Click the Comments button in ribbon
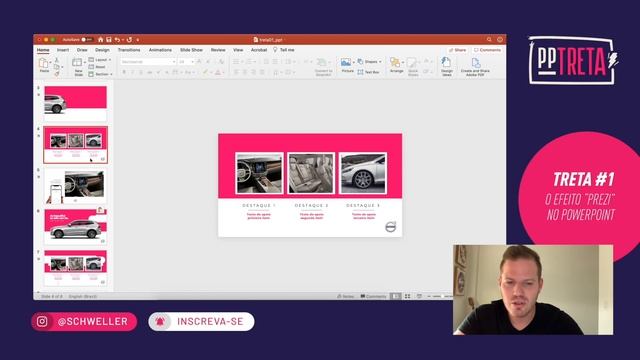Viewport: 640px width, 360px height. (487, 50)
